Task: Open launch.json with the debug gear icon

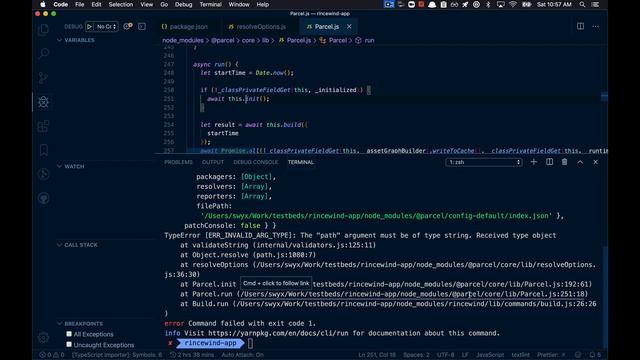Action: tap(128, 27)
